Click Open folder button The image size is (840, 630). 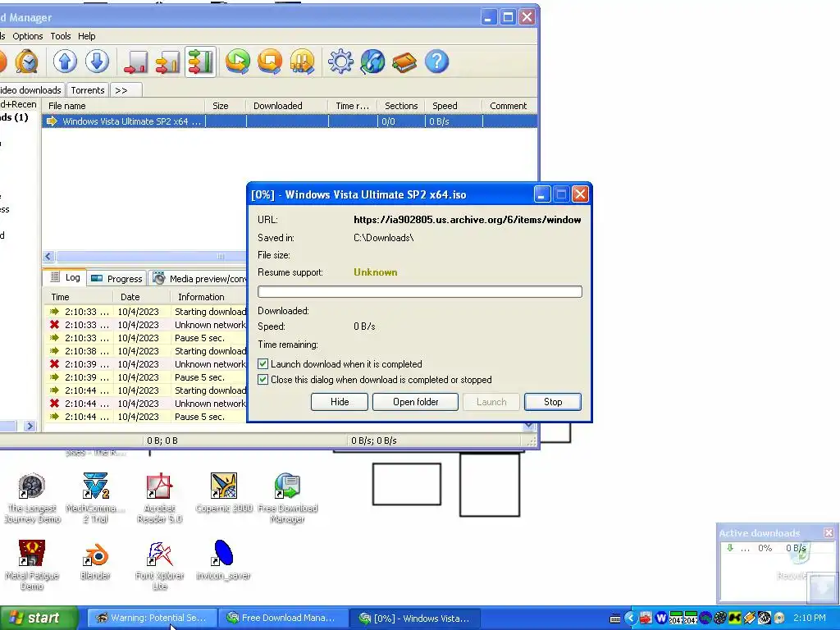click(x=415, y=402)
